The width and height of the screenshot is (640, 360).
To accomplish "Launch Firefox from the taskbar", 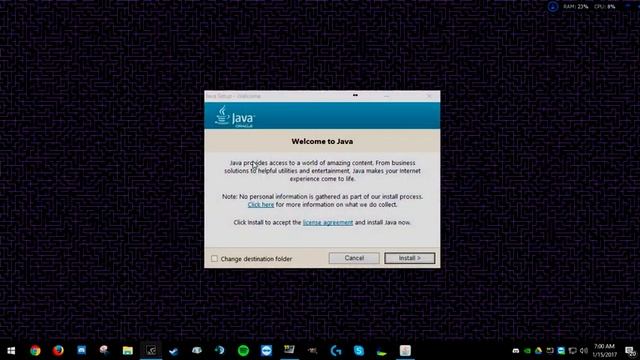I will [x=58, y=351].
